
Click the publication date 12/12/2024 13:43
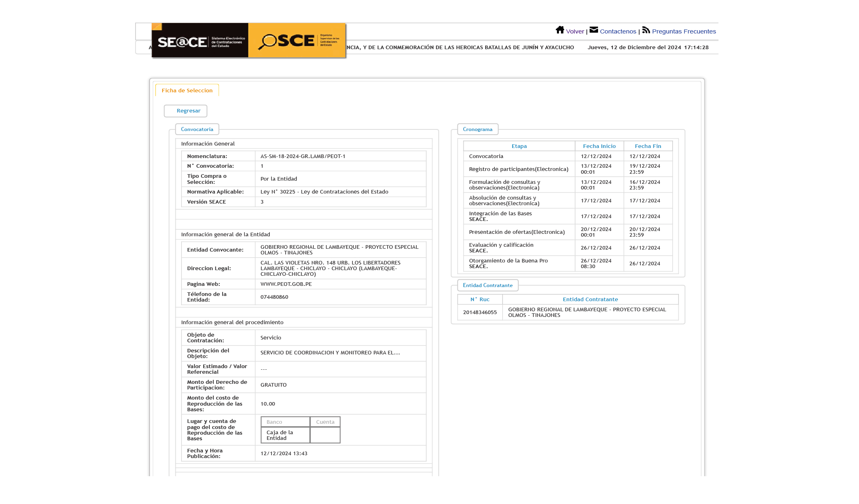tap(284, 454)
